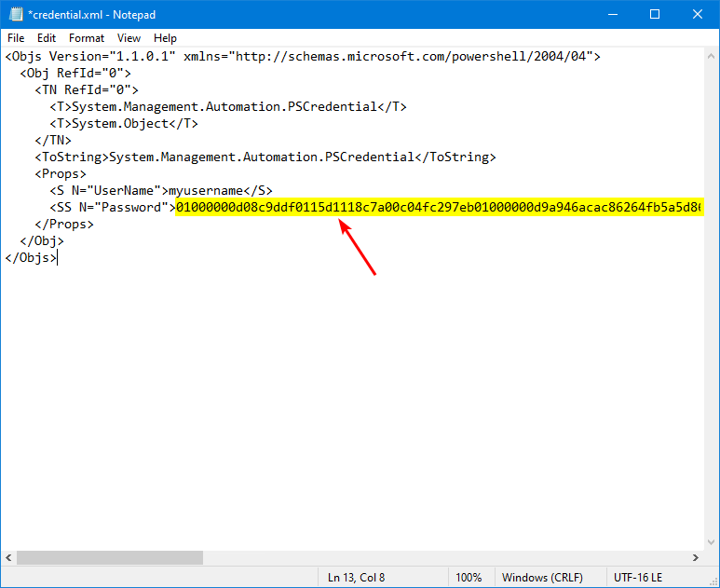Click the horizontal scrollbar left arrow
The image size is (720, 588).
click(x=8, y=557)
